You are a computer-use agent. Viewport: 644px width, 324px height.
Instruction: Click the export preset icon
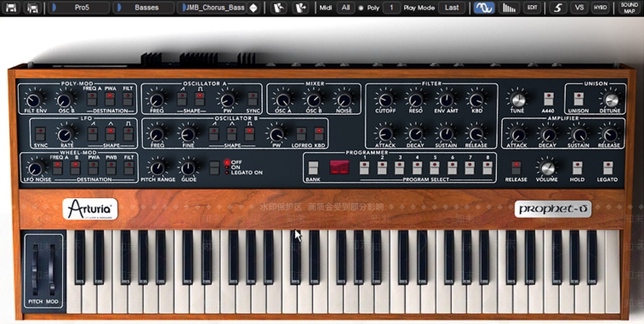[x=299, y=8]
